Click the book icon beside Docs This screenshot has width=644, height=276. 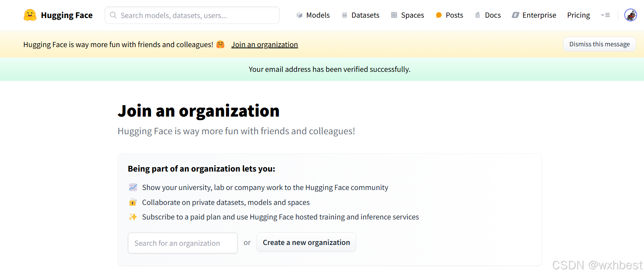pyautogui.click(x=478, y=15)
